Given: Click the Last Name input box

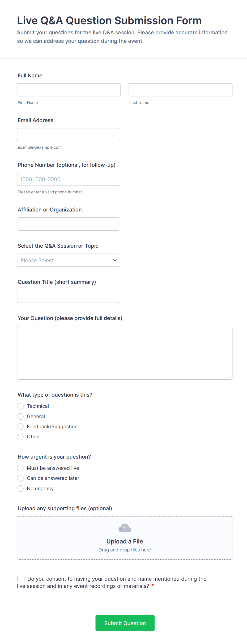Looking at the screenshot, I should point(180,90).
